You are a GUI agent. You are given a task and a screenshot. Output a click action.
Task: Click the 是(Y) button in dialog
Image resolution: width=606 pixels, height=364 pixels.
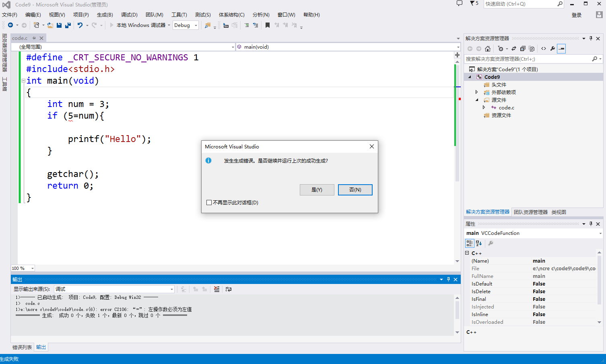tap(317, 190)
